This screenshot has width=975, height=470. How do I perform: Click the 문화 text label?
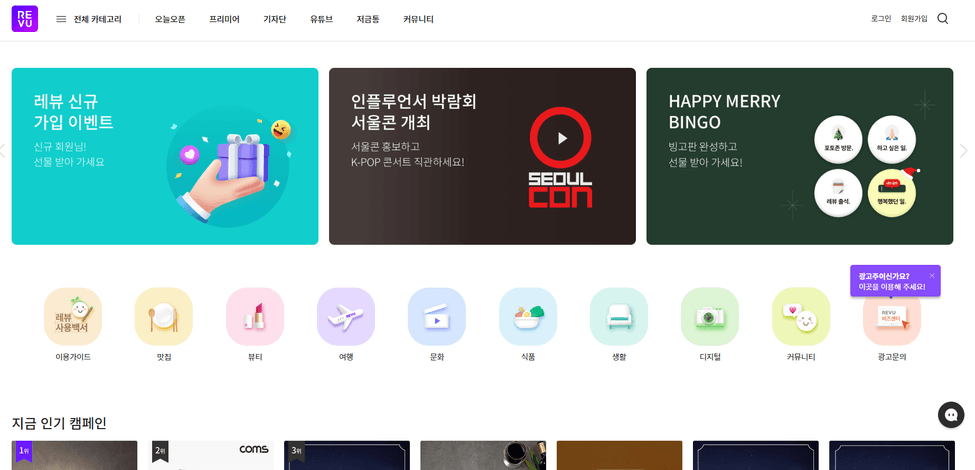tap(437, 357)
